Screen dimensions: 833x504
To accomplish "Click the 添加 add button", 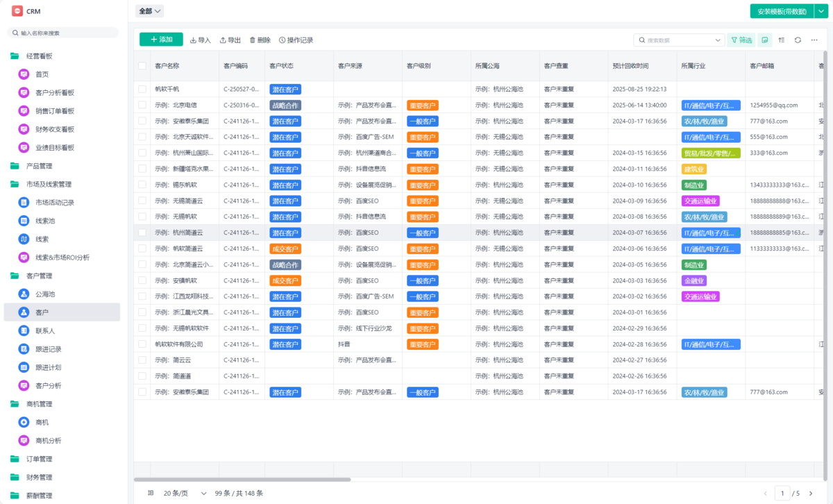I will pos(161,40).
